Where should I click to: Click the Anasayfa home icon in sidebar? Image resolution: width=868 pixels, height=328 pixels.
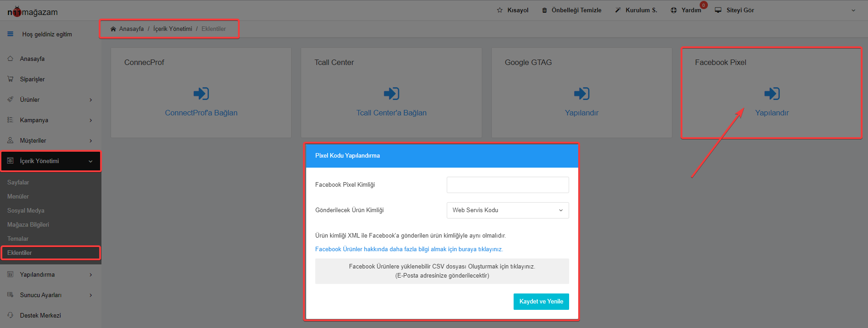tap(10, 59)
